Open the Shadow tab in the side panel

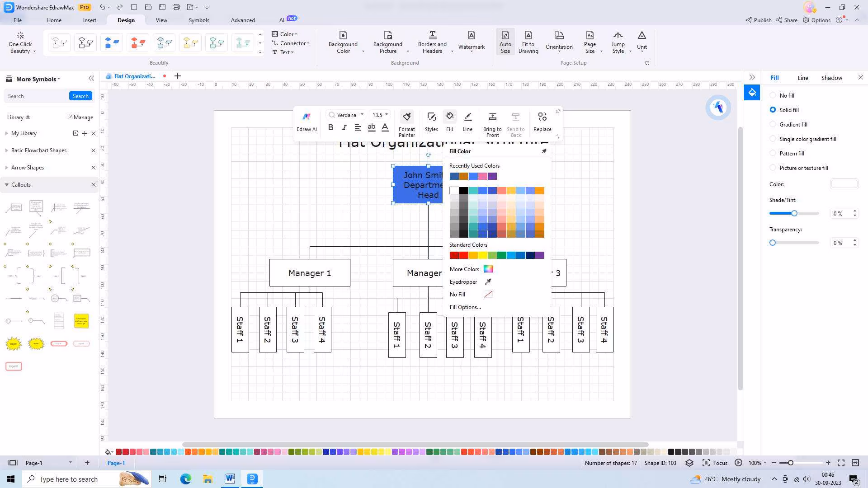pyautogui.click(x=831, y=78)
